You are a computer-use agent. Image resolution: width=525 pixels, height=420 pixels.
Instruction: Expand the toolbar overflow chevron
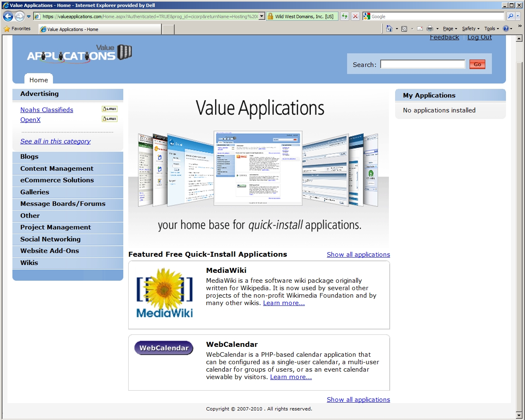[520, 26]
